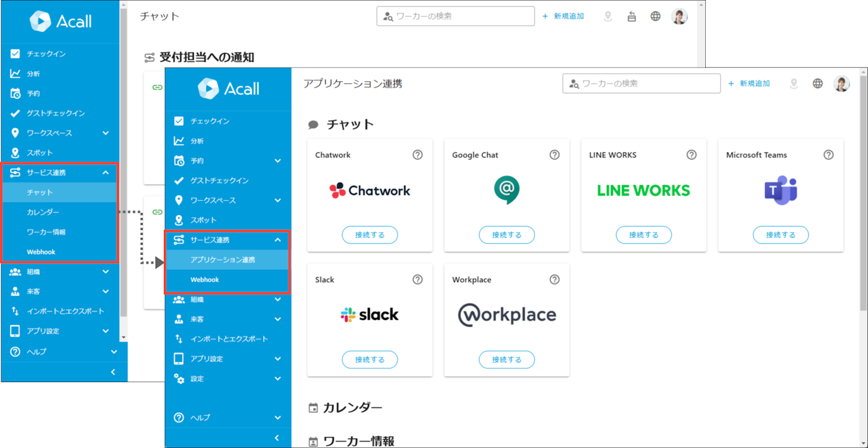Click back window sidebar scrollbar
868x448 pixels.
pos(124,163)
